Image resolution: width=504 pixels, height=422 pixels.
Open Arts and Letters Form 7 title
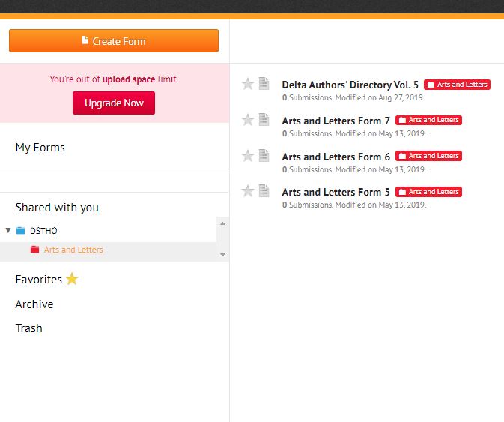[x=336, y=121]
